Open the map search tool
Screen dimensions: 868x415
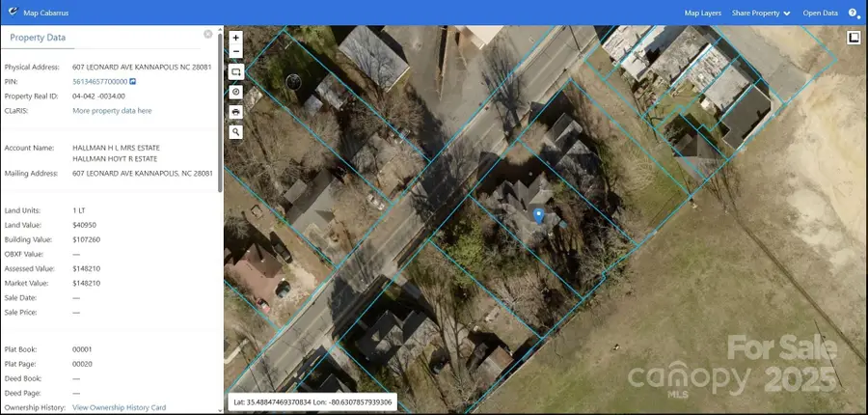pyautogui.click(x=236, y=132)
